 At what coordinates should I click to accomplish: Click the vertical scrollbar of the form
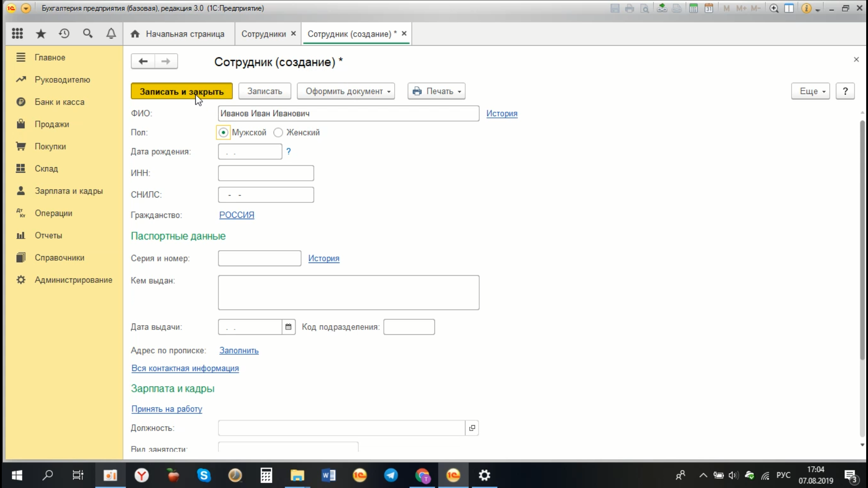(862, 239)
